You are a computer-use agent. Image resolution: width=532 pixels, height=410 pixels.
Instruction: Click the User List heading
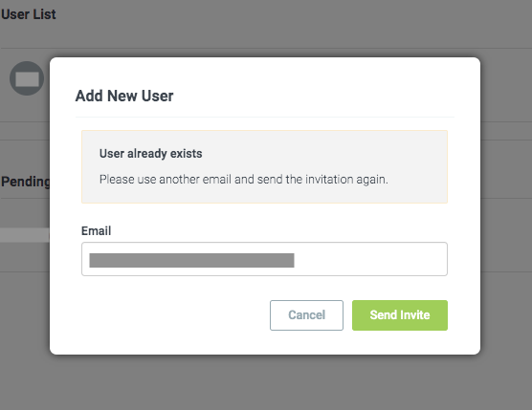coord(29,14)
